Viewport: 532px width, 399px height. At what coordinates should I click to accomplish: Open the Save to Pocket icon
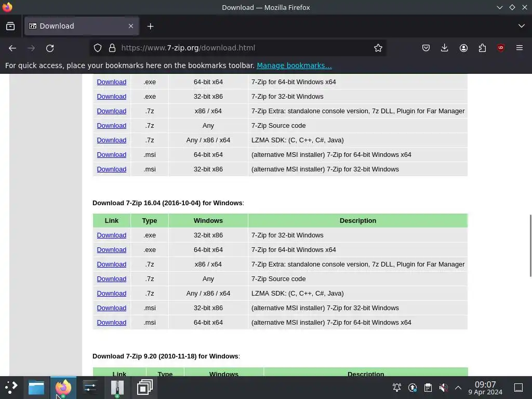pos(426,48)
